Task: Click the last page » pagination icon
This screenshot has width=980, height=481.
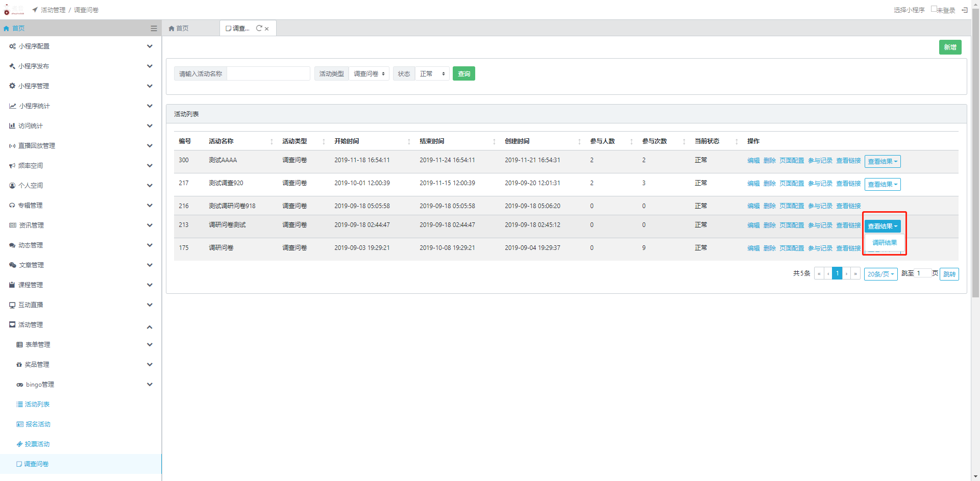Action: 855,274
